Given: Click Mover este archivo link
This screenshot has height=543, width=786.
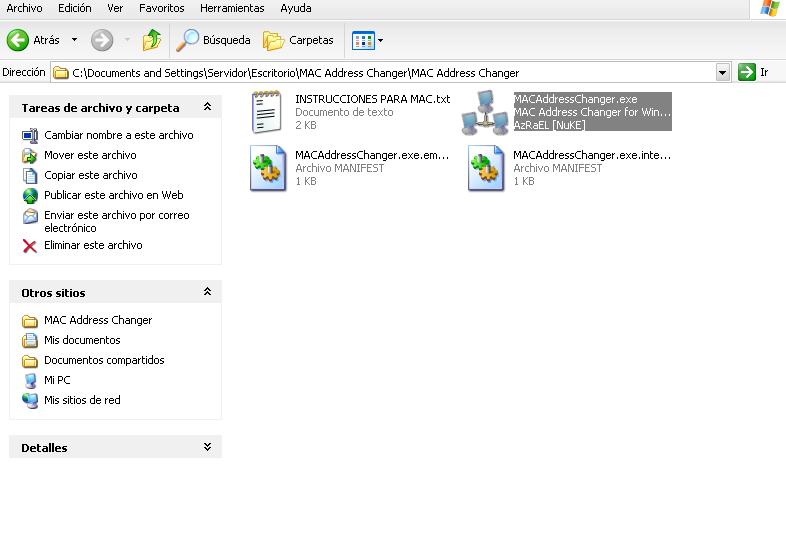Looking at the screenshot, I should (90, 155).
